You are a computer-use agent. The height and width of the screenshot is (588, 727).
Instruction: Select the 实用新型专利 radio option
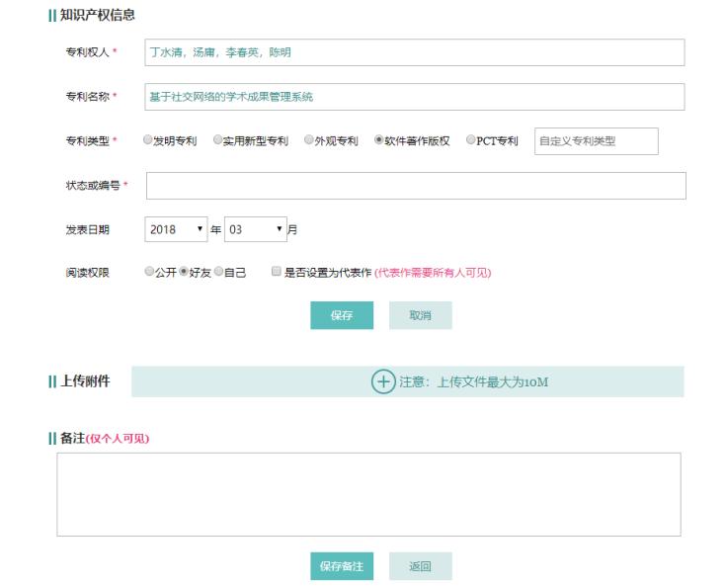click(217, 140)
